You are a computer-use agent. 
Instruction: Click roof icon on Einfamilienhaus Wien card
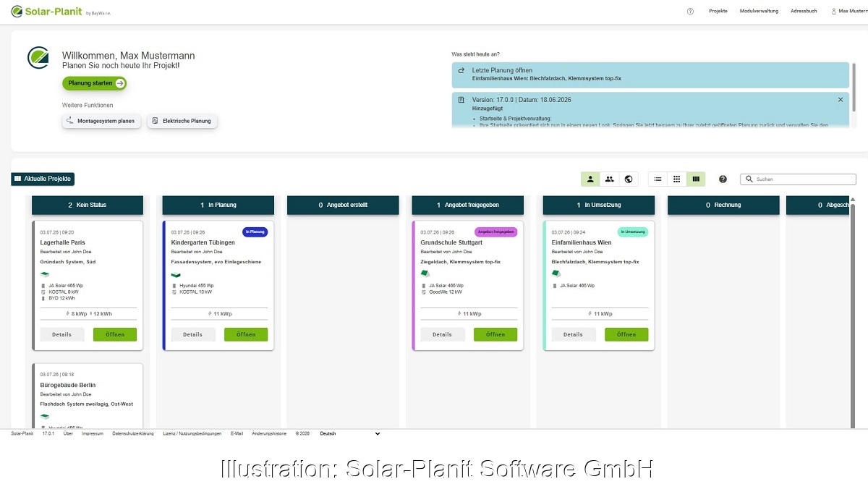(556, 273)
